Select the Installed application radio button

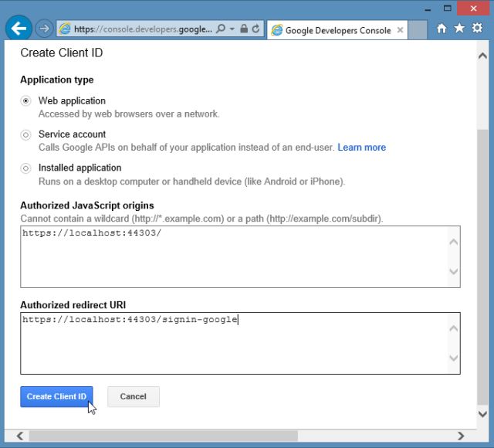[25, 168]
